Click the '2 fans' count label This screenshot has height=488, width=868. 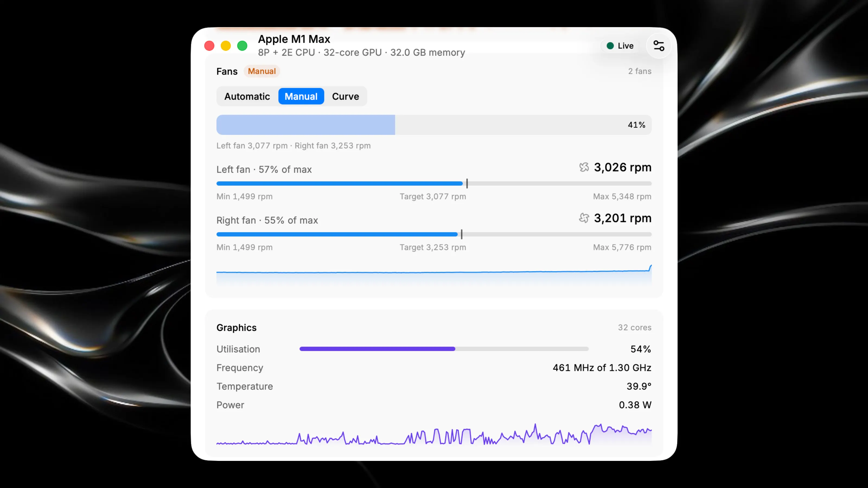640,71
